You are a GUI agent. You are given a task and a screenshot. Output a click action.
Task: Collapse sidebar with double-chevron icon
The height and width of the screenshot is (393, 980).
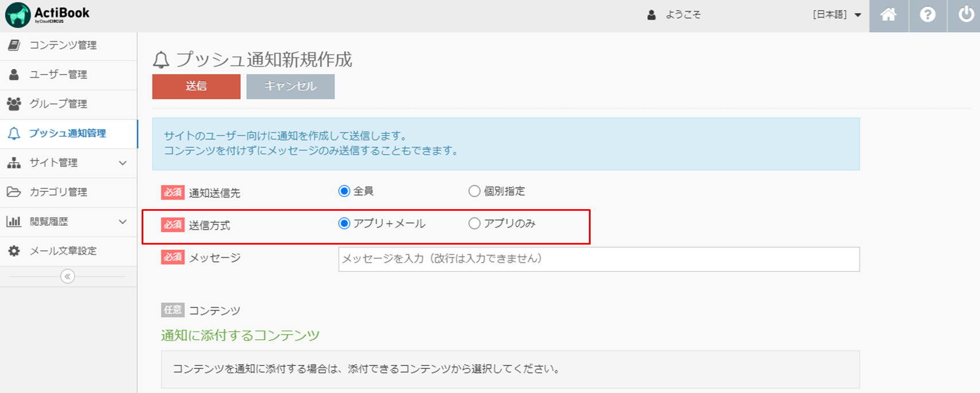68,277
